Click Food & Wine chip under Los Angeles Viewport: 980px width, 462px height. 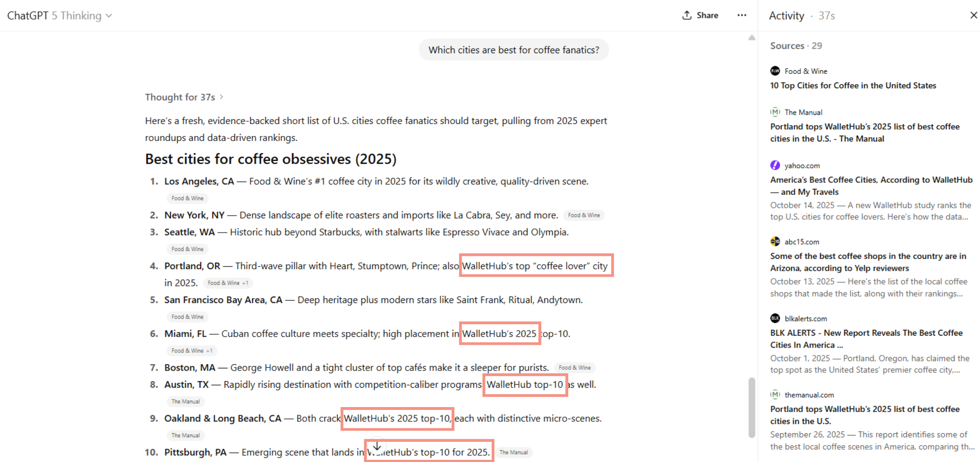click(187, 198)
